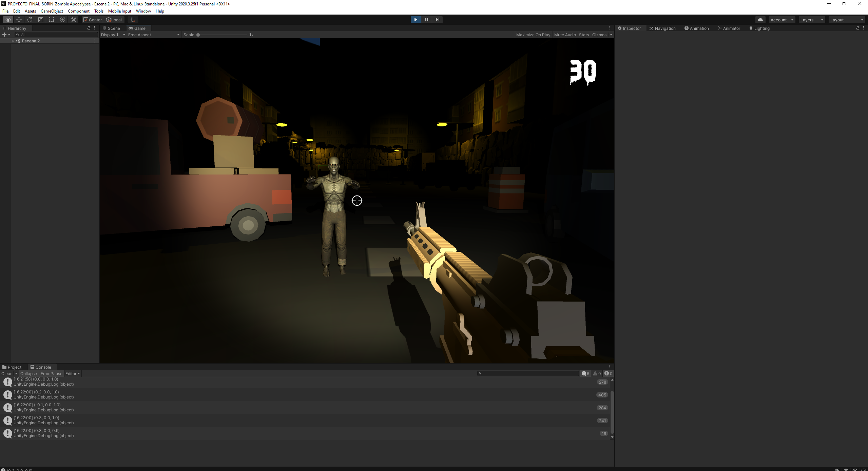
Task: Enable Mute Audio in Game view
Action: tap(565, 35)
